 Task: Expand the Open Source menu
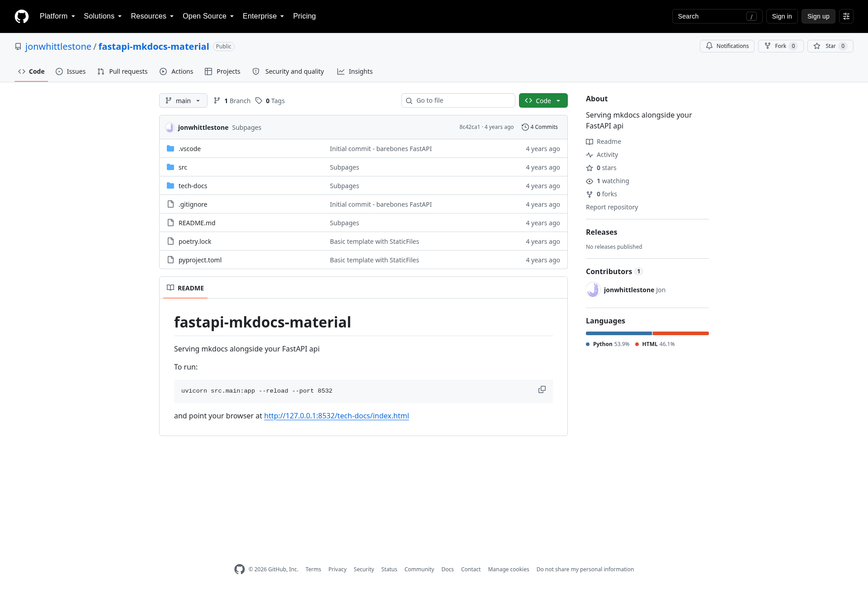point(208,16)
